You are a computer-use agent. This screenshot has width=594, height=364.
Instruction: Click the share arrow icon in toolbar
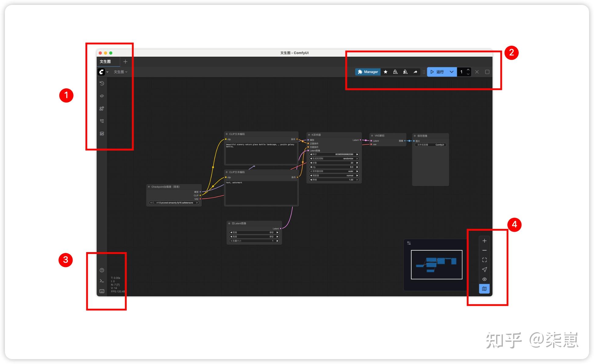[415, 72]
